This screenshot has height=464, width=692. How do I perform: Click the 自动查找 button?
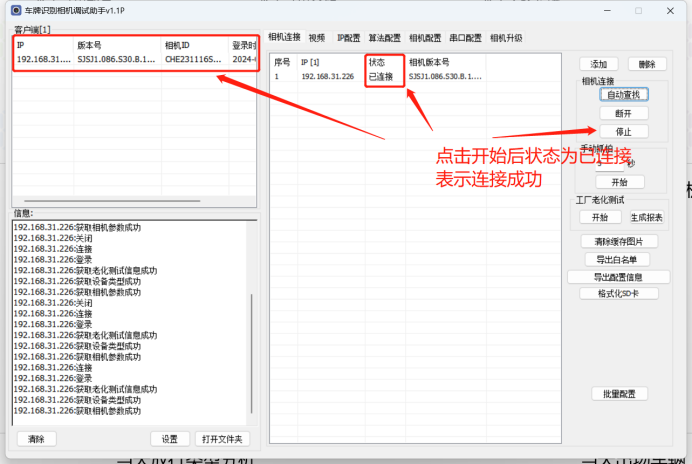pos(624,94)
